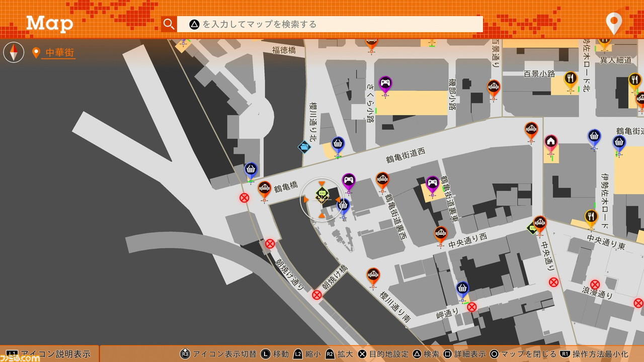Select taxi pin at 鶴亀橋
Image resolution: width=644 pixels, height=362 pixels.
tap(264, 190)
